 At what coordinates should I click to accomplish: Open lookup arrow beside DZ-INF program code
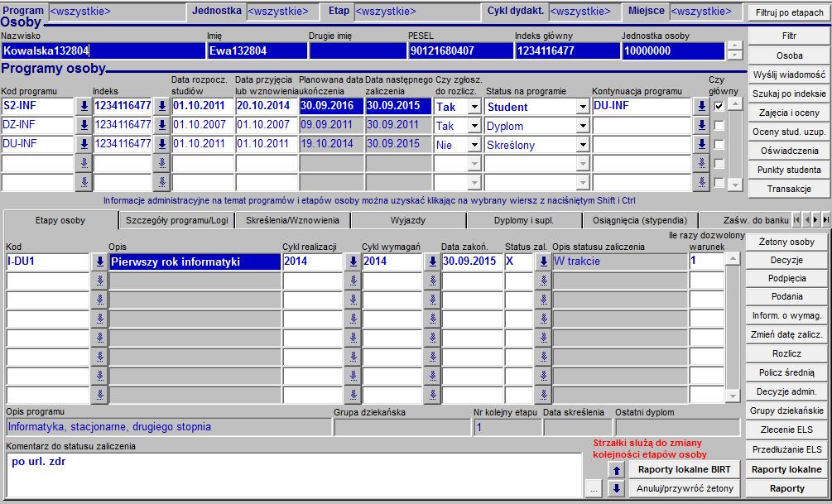(84, 125)
